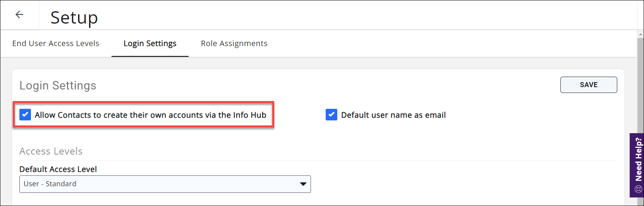
Task: Click the blue checkmark for Allow Contacts
Action: pyautogui.click(x=25, y=115)
